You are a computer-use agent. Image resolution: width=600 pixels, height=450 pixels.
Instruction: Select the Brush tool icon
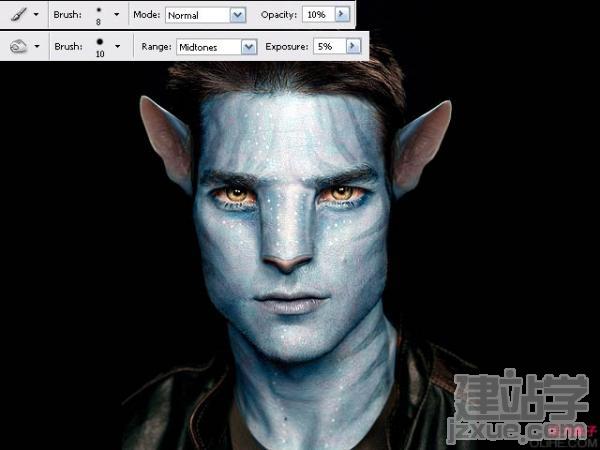pos(18,15)
